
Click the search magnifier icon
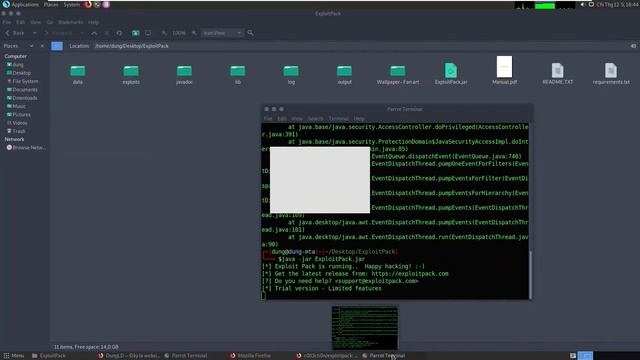click(x=250, y=33)
